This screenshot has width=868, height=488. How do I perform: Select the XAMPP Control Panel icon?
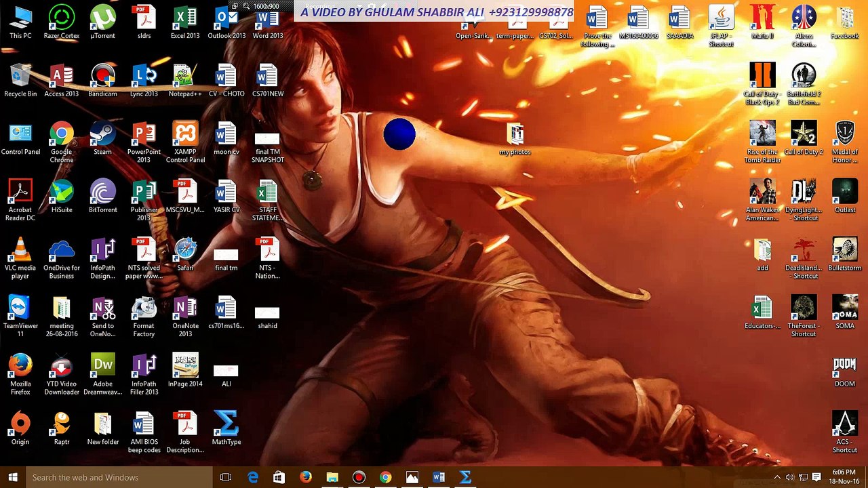(185, 135)
